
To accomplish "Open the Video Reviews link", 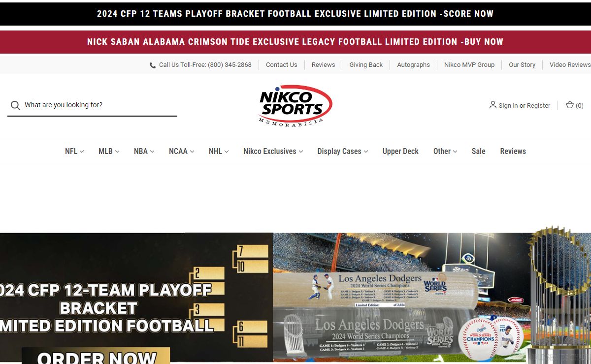I will (x=570, y=65).
